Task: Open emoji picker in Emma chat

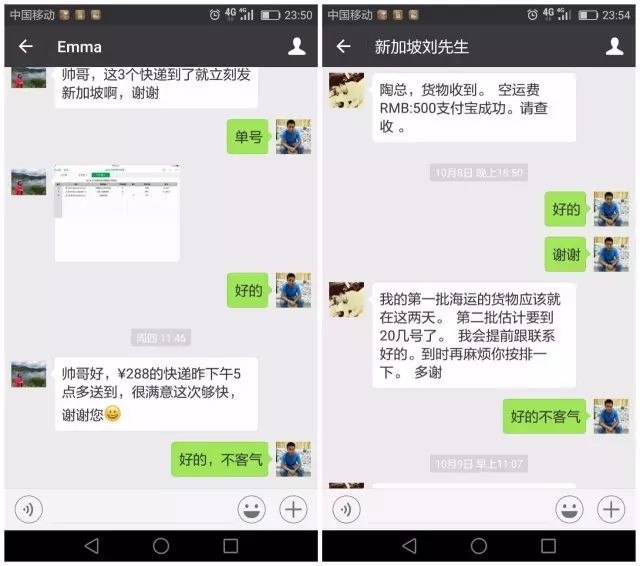Action: tap(251, 509)
